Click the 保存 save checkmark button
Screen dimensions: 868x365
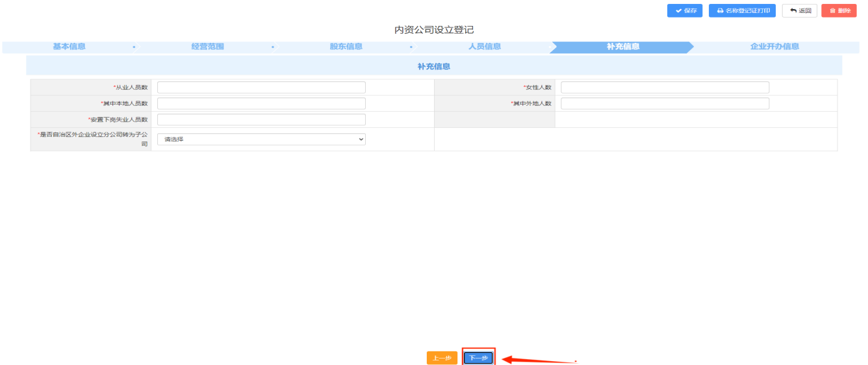[685, 11]
